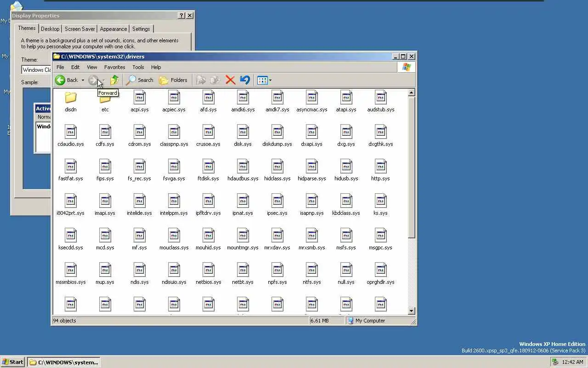Screen dimensions: 588x368
Task: Open the Views dropdown button
Action: coord(264,80)
